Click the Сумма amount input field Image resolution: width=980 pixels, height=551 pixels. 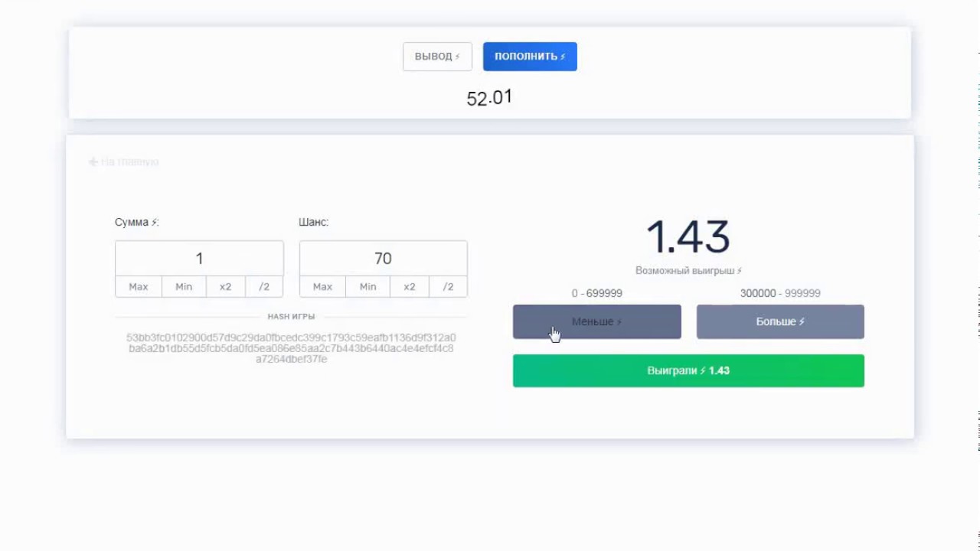coord(199,259)
